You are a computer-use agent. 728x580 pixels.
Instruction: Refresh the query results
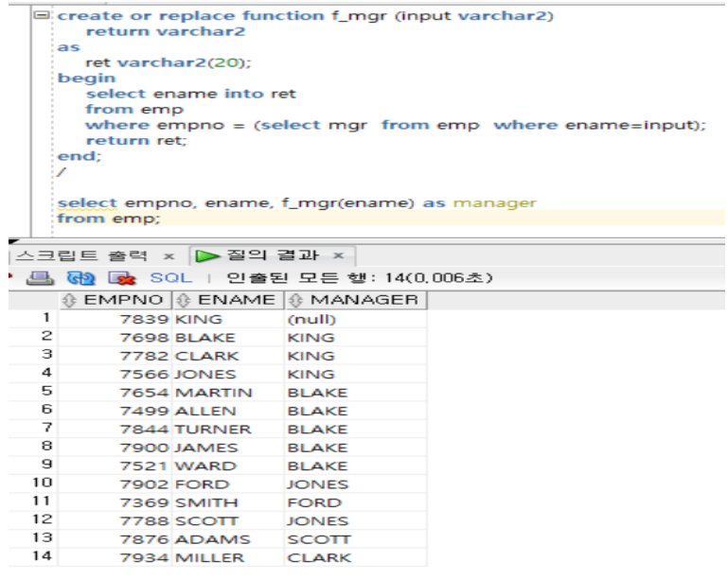pos(81,278)
